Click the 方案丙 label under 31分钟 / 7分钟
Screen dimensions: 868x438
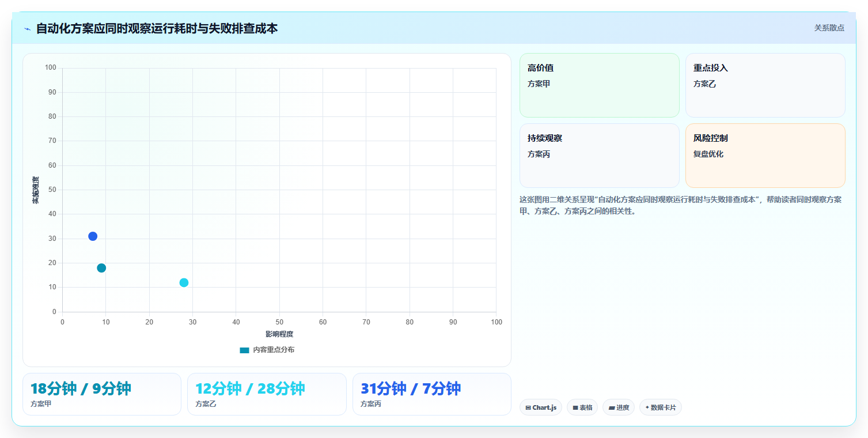[371, 404]
